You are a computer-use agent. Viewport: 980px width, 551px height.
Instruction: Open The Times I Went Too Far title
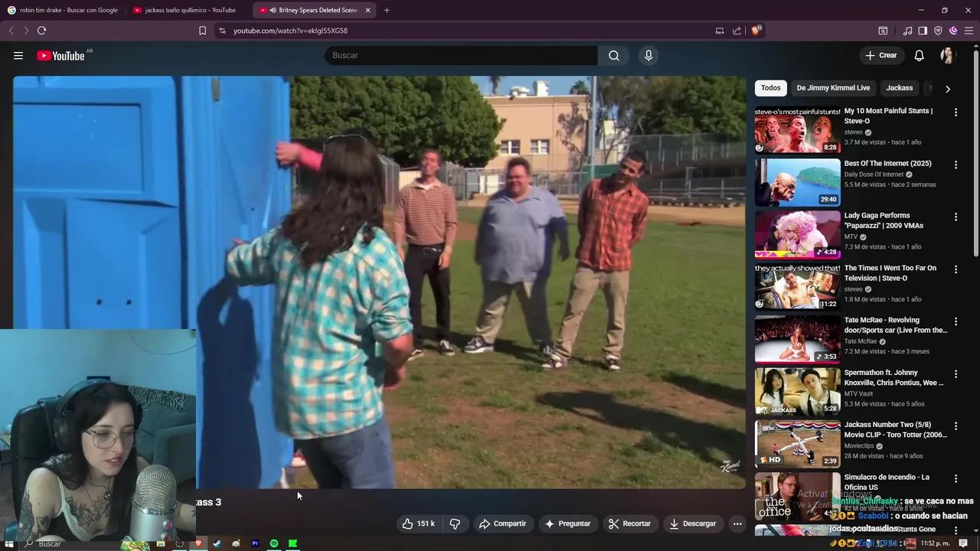(x=890, y=273)
